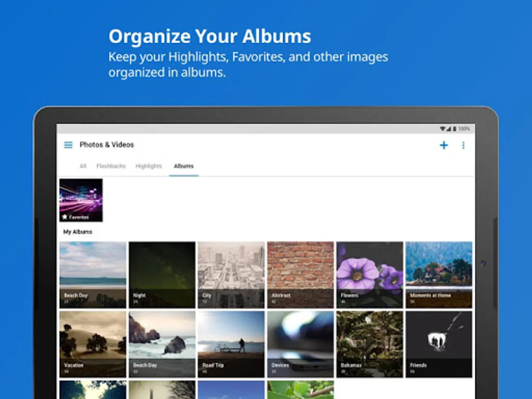The height and width of the screenshot is (399, 532).
Task: Open the Vacation album
Action: (93, 344)
